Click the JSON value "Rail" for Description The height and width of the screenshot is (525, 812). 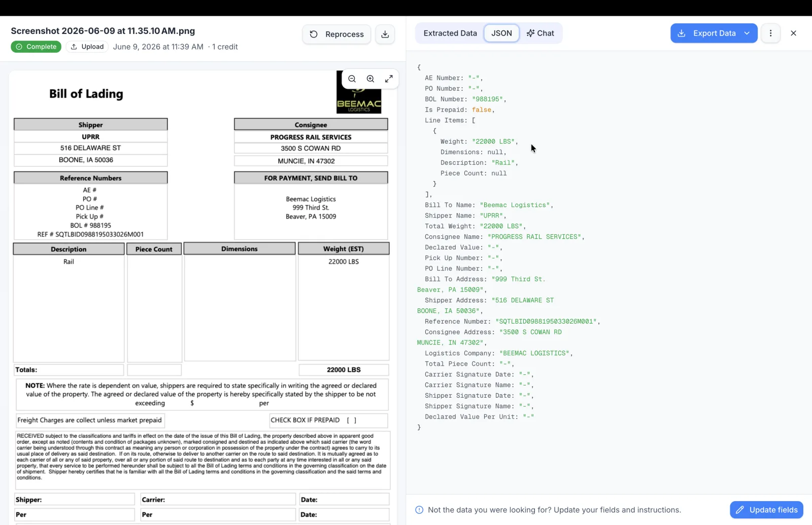pos(503,163)
